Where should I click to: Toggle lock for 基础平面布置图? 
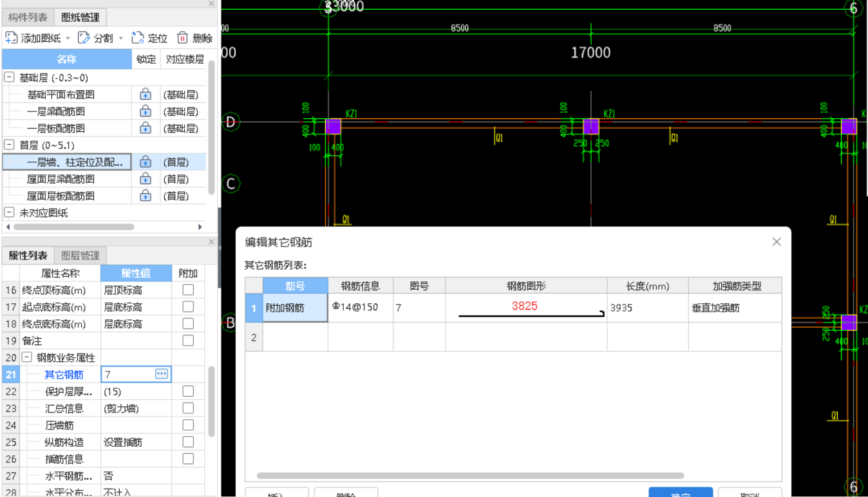click(x=146, y=94)
